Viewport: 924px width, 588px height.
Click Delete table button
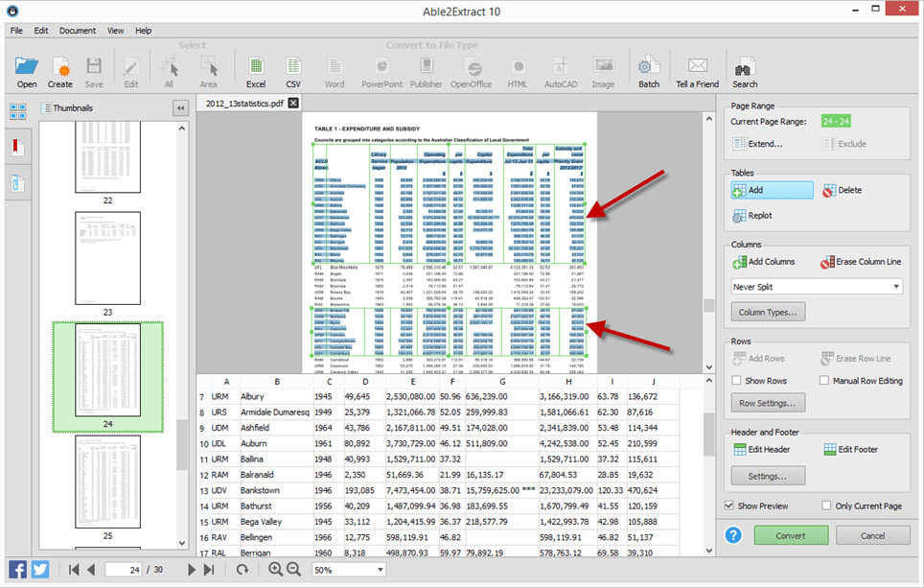click(x=843, y=190)
